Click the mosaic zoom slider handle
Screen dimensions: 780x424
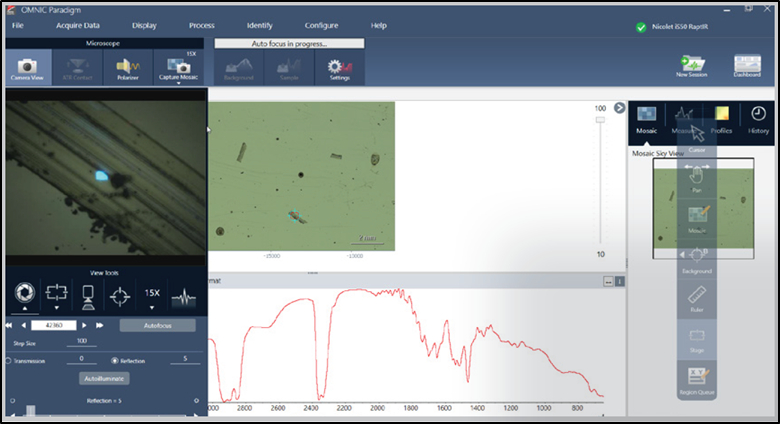(600, 120)
